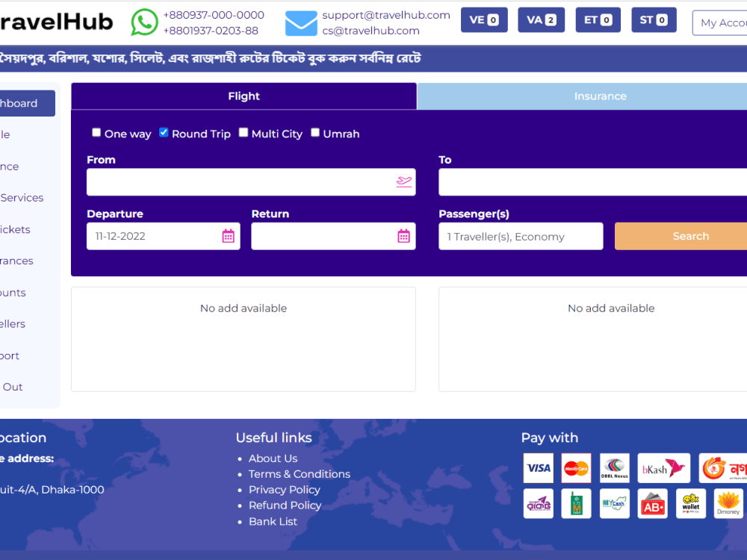The height and width of the screenshot is (560, 747).
Task: Click the Dmoney payment logo
Action: (x=728, y=503)
